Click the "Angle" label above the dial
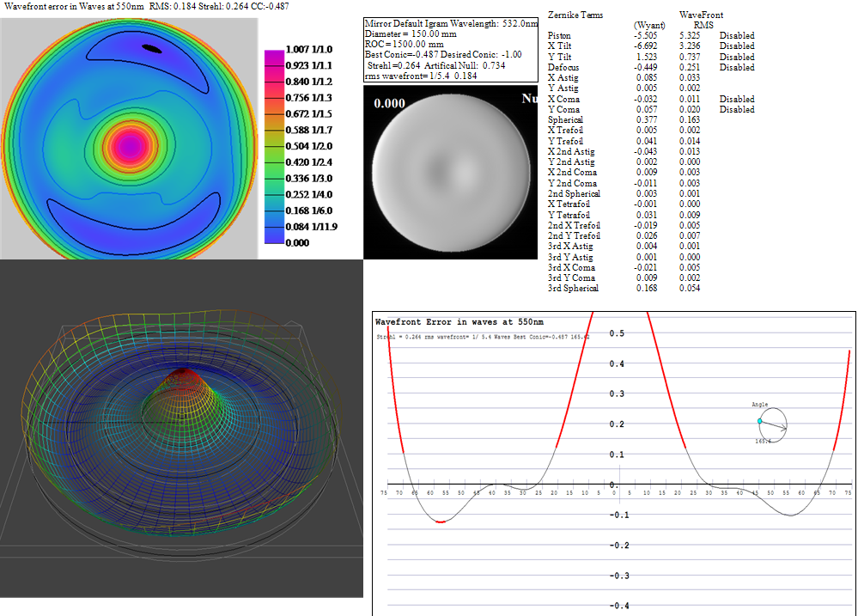Image resolution: width=858 pixels, height=616 pixels. (759, 404)
